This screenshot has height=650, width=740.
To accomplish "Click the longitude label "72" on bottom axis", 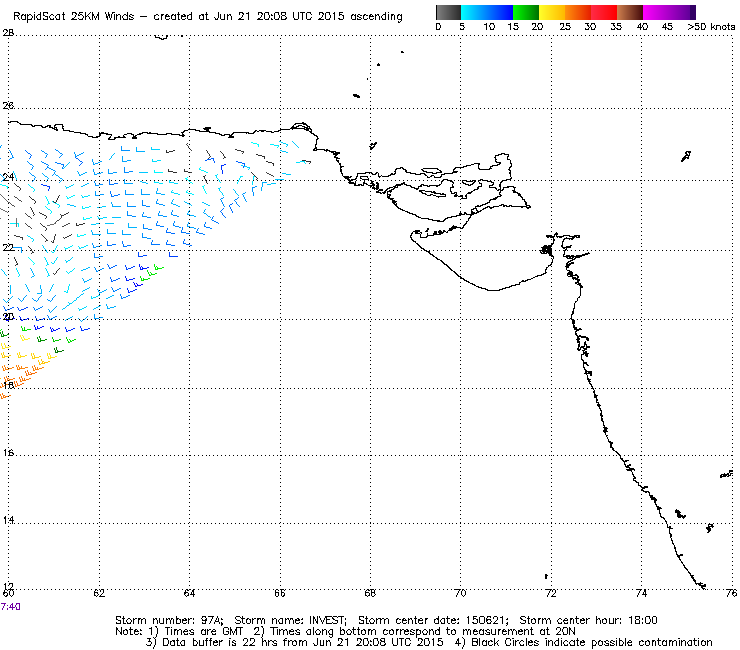I will [x=551, y=593].
